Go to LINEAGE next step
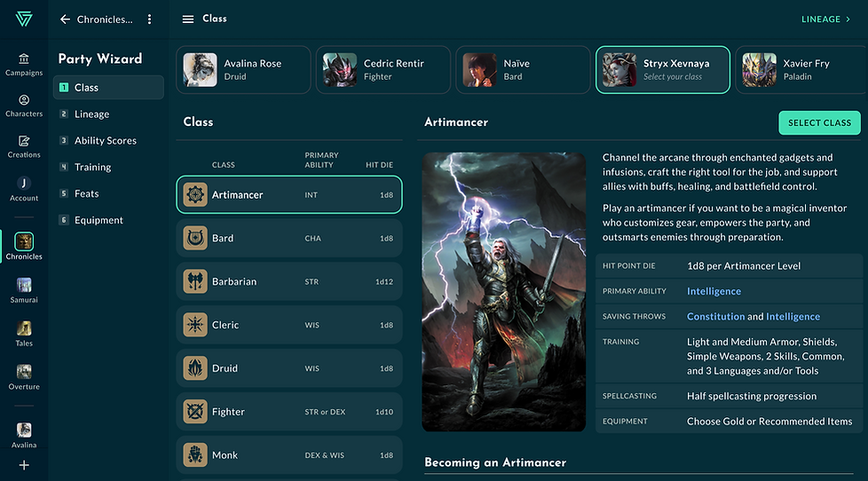 click(x=825, y=20)
